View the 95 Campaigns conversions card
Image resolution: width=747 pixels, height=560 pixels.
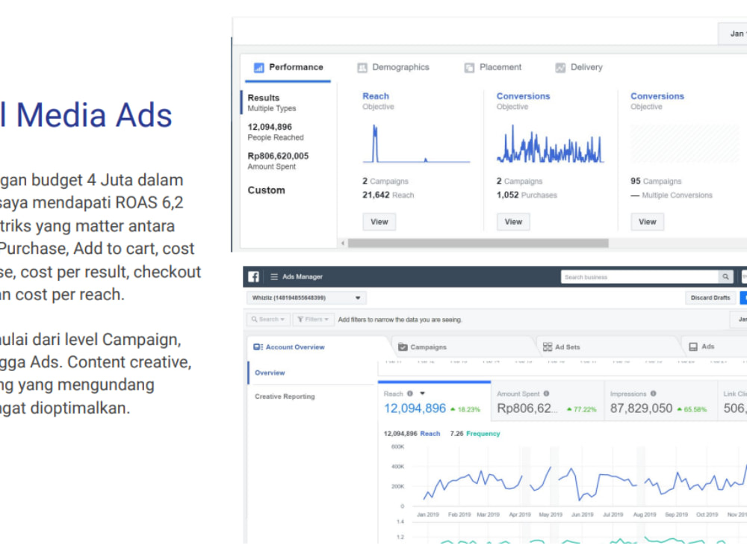pos(648,222)
